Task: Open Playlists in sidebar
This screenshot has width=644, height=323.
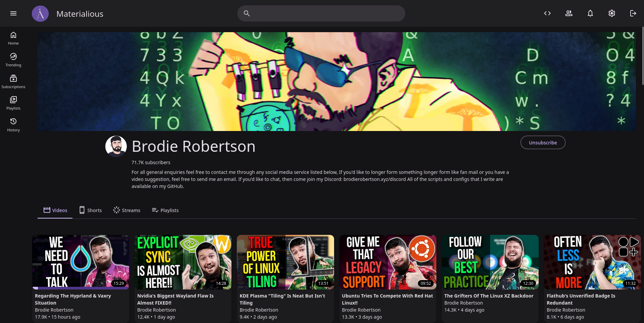Action: [x=13, y=103]
